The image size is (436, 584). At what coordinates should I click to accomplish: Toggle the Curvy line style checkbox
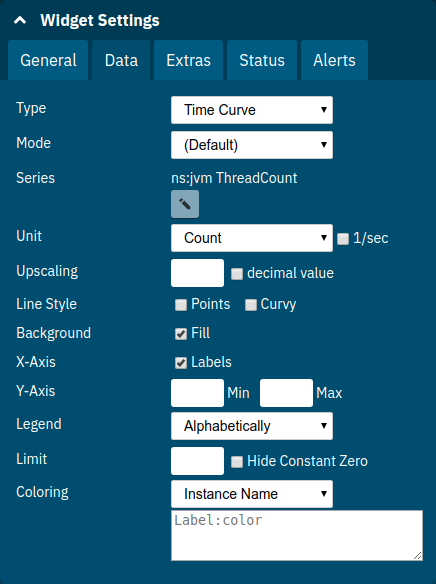click(251, 305)
